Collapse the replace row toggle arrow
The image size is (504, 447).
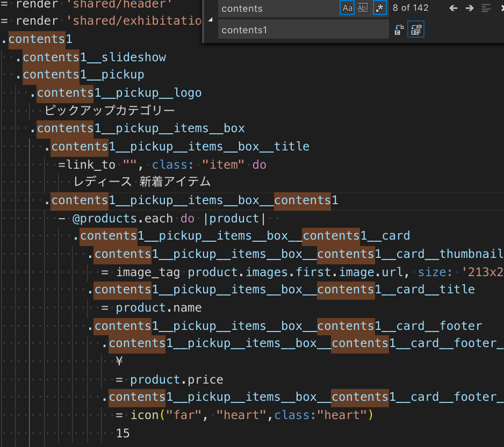(x=210, y=20)
